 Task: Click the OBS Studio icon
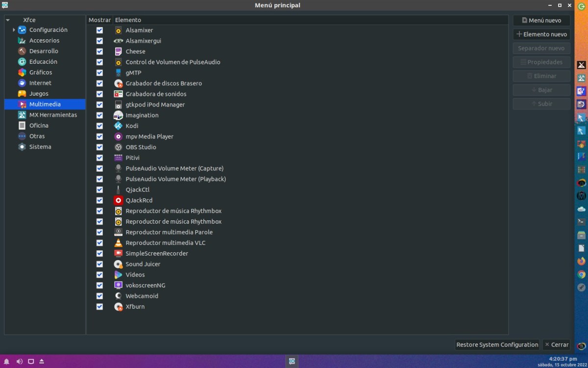tap(118, 147)
